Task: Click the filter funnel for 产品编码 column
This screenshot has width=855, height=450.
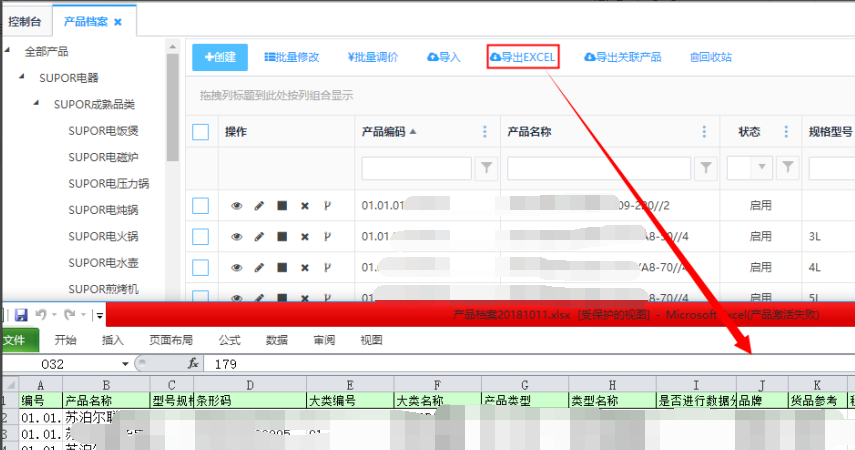Action: point(486,167)
